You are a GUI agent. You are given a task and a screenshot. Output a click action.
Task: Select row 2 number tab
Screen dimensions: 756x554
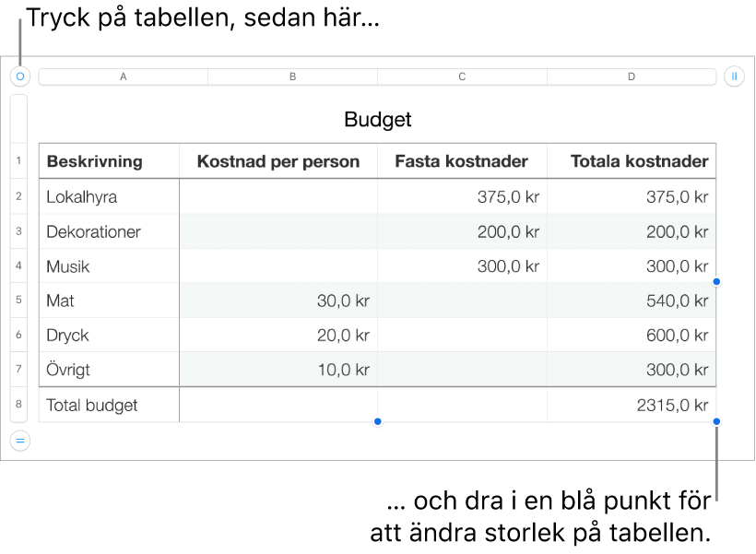tap(18, 196)
